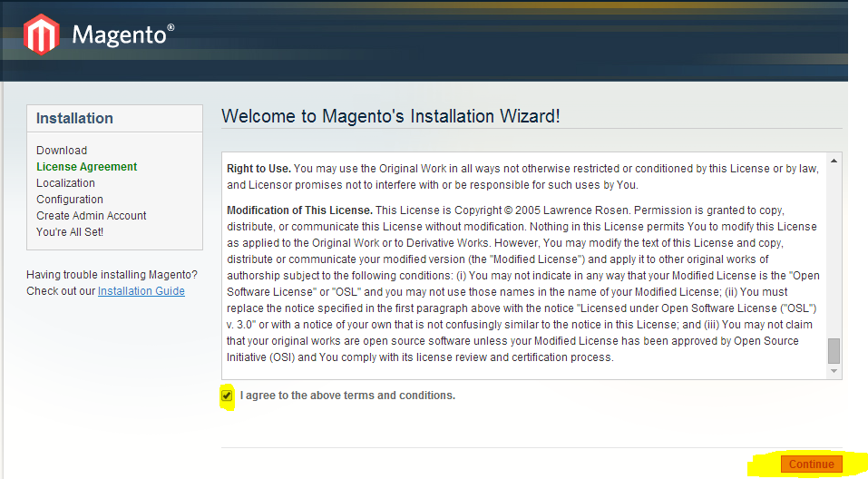Click the license text scrollbar thumb

point(834,351)
